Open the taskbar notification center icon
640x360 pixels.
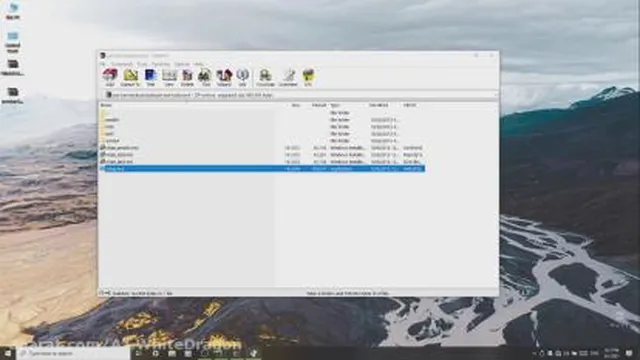click(x=629, y=353)
